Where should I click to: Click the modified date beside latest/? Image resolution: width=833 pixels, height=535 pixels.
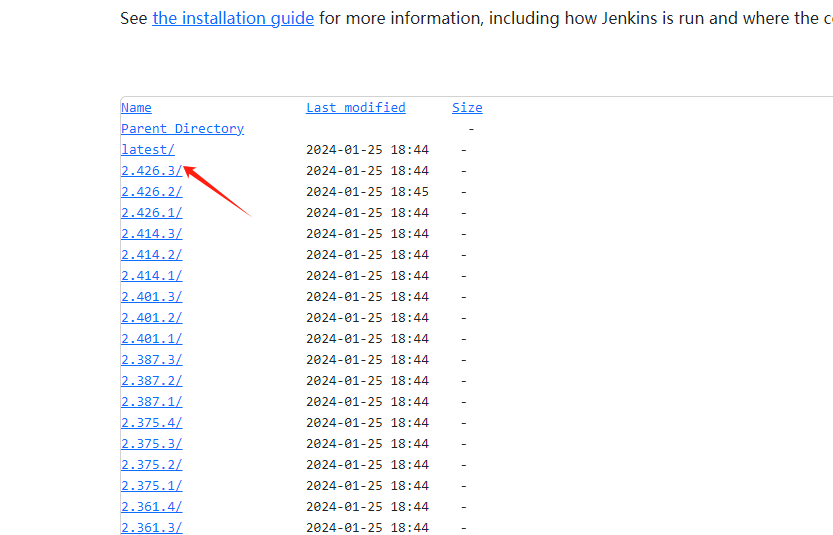(x=367, y=150)
